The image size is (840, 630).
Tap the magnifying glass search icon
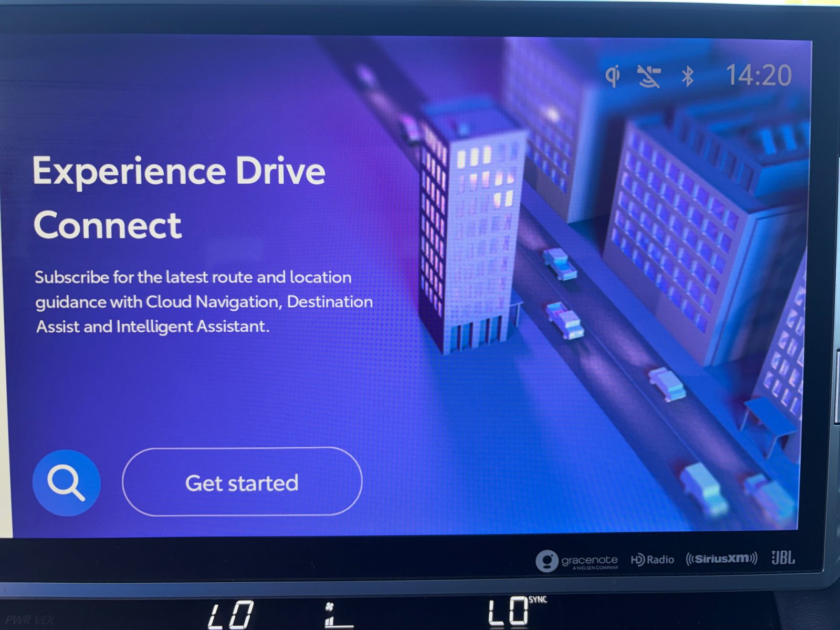click(x=66, y=483)
